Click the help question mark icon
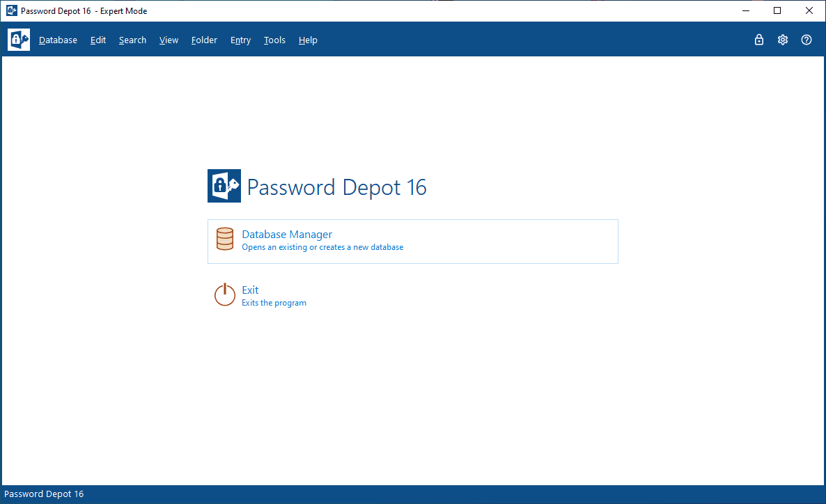This screenshot has height=504, width=826. tap(806, 40)
